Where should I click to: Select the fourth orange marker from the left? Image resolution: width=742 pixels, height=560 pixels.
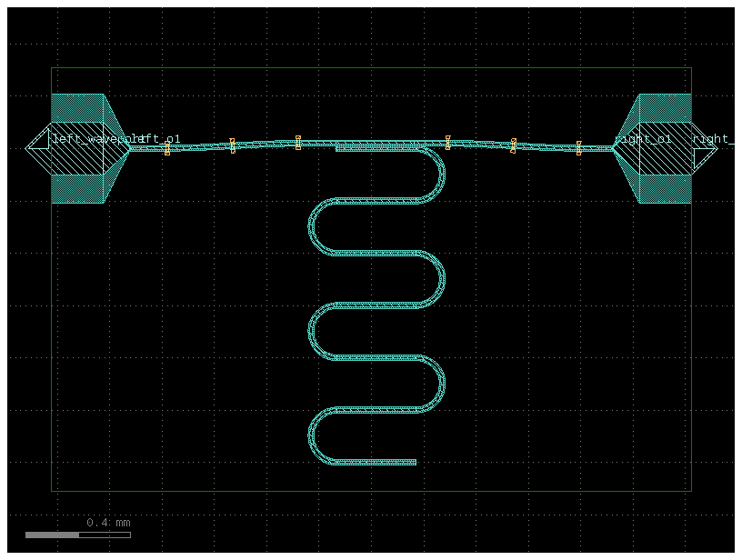(447, 142)
